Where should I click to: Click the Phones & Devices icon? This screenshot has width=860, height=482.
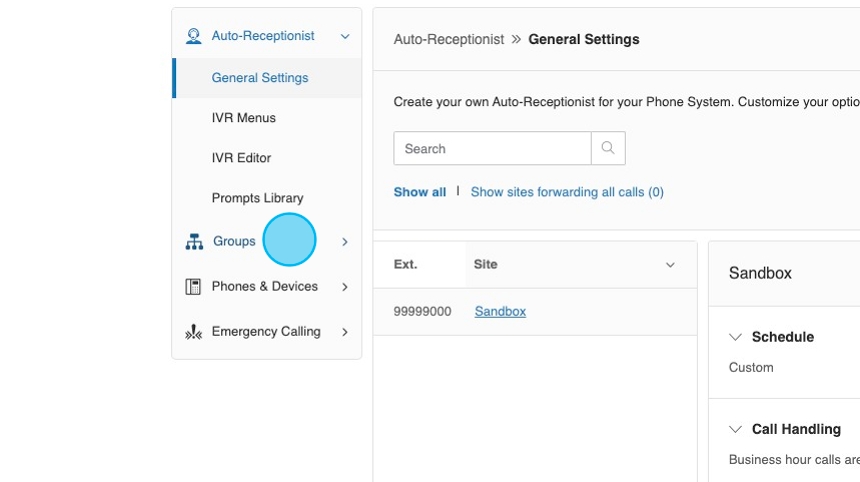[x=194, y=287]
